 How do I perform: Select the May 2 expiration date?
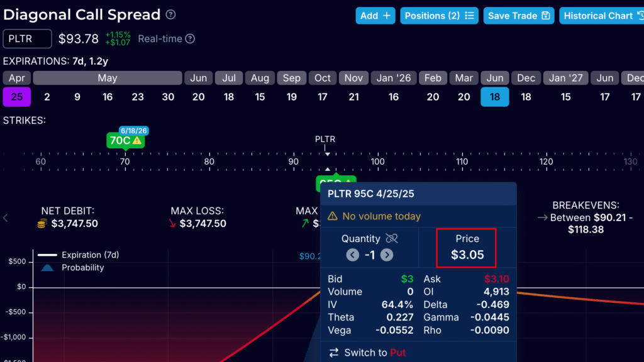[x=47, y=97]
